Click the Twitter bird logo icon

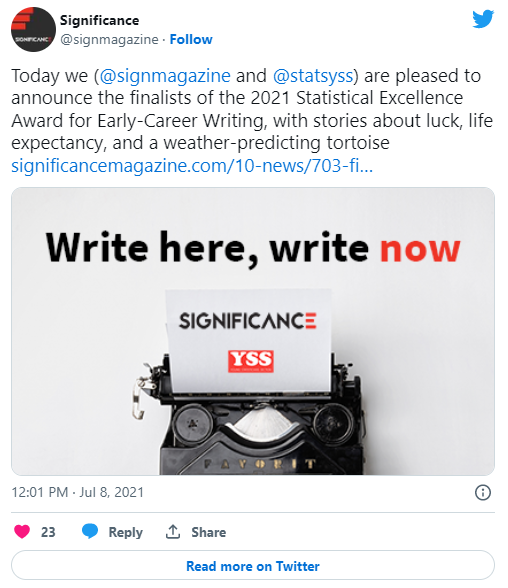tap(483, 19)
